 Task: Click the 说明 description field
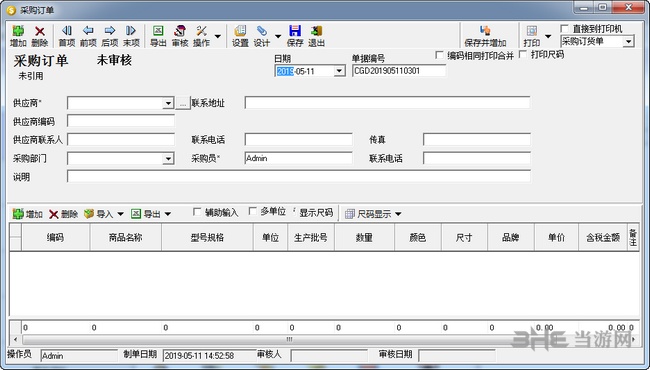(298, 177)
